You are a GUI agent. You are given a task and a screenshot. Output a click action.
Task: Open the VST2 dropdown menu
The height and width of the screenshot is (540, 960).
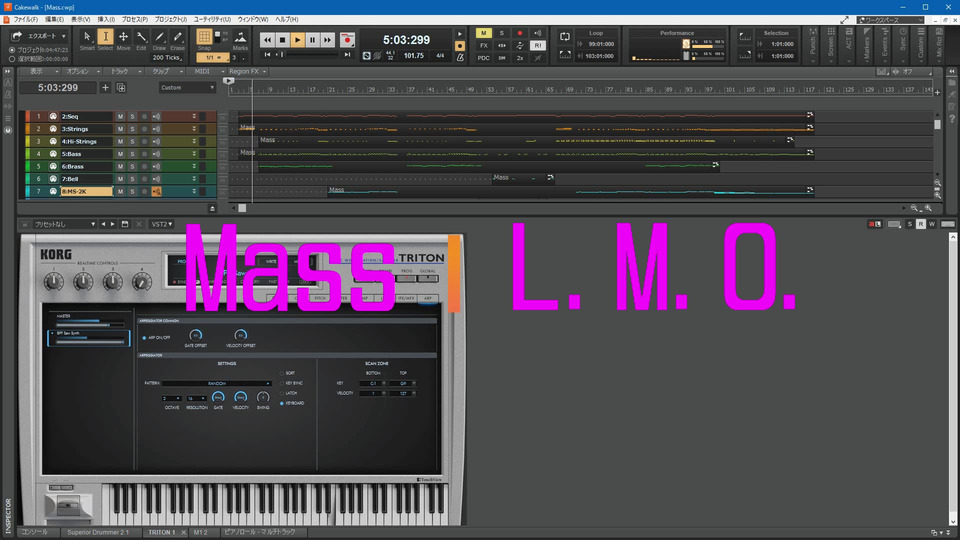pyautogui.click(x=162, y=224)
